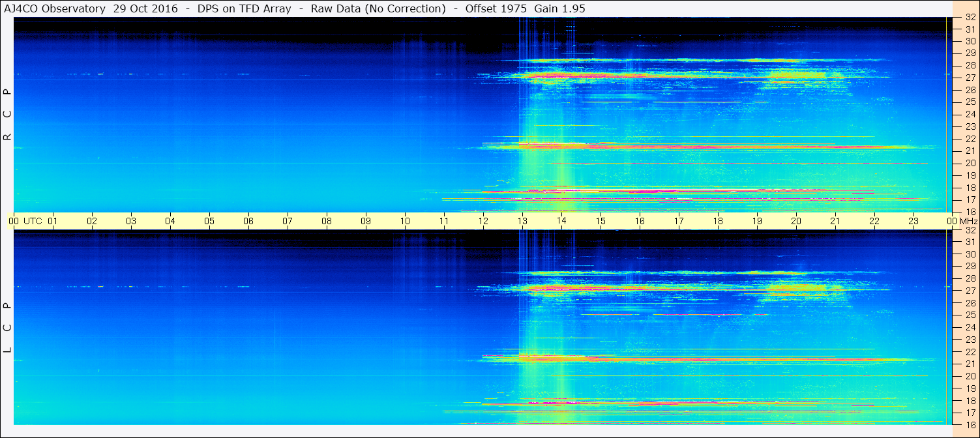Click the 20 MHz label of the RCP panel

click(970, 163)
